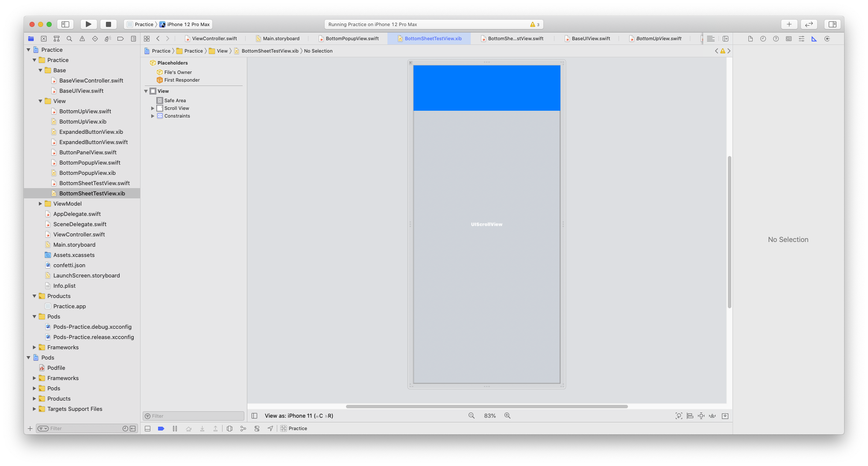Collapse the Base folder in navigator

[41, 71]
